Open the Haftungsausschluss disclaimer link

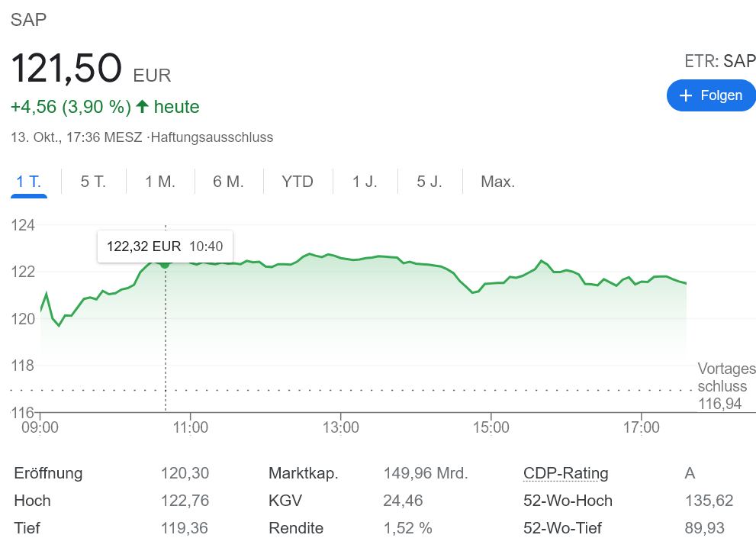click(214, 137)
